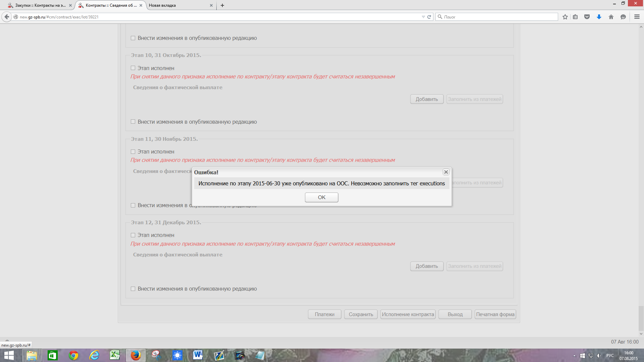Tick 'Внести изменения' checkbox in Этап 10
The width and height of the screenshot is (644, 362).
coord(133,122)
